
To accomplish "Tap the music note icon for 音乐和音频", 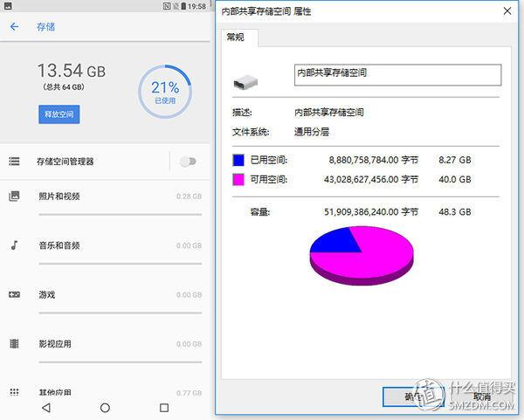I will click(x=14, y=245).
